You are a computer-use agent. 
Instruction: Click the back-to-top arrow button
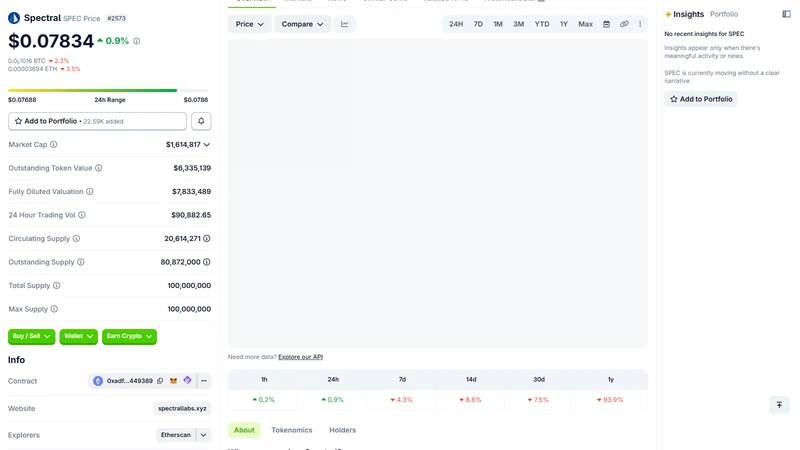(x=779, y=405)
